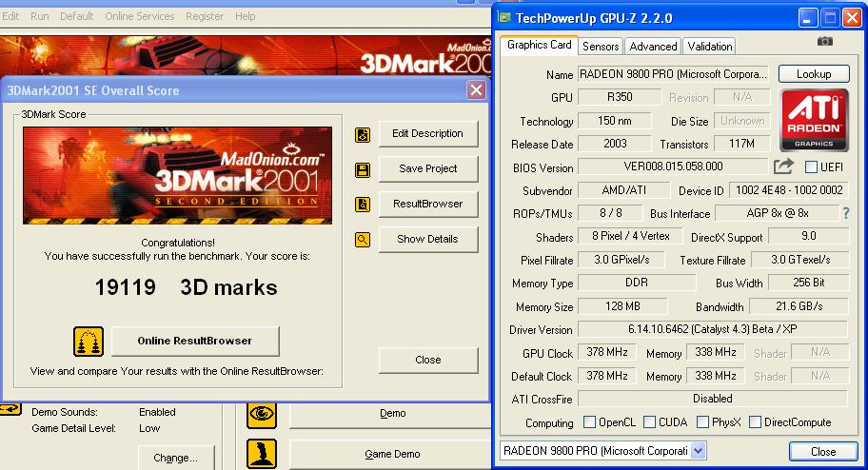
Task: Open the Online Services menu
Action: click(140, 16)
